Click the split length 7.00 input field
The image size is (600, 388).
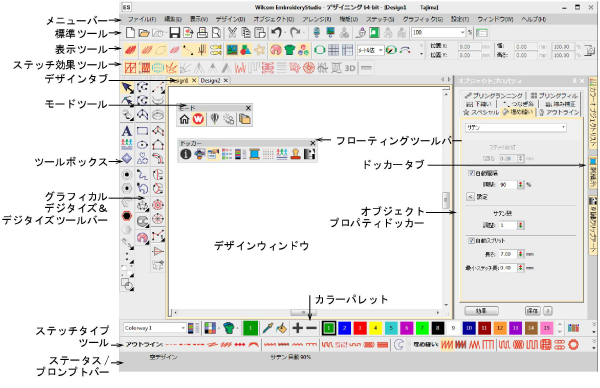pyautogui.click(x=507, y=254)
